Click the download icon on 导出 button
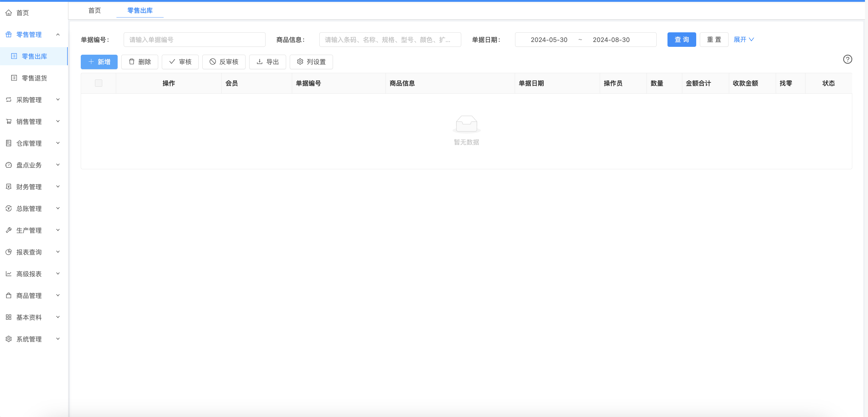Image resolution: width=868 pixels, height=417 pixels. click(x=259, y=62)
